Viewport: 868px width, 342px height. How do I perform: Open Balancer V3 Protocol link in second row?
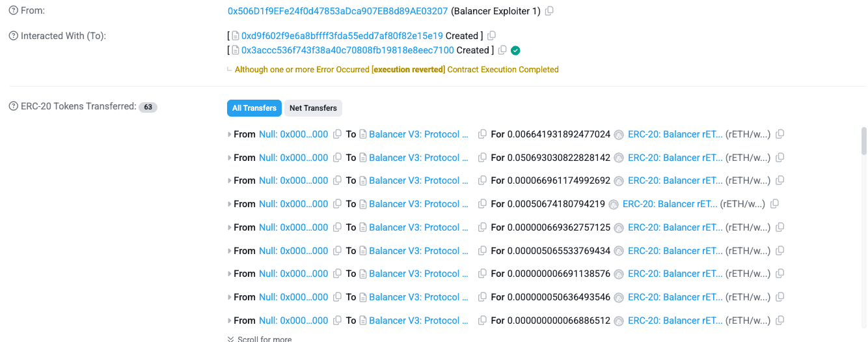tap(418, 158)
